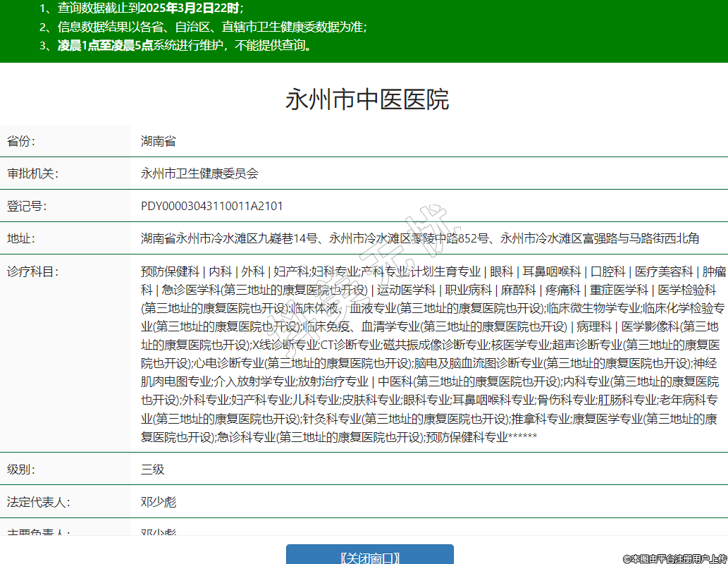Screen dimensions: 728x564
Task: Select the province value 湖南省
Action: pos(158,141)
